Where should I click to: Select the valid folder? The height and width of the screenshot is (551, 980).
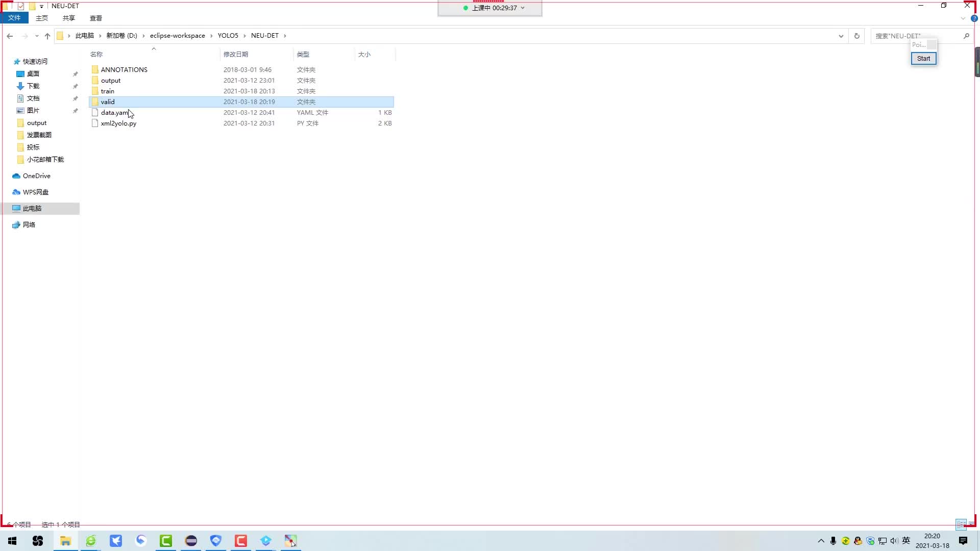coord(241,102)
